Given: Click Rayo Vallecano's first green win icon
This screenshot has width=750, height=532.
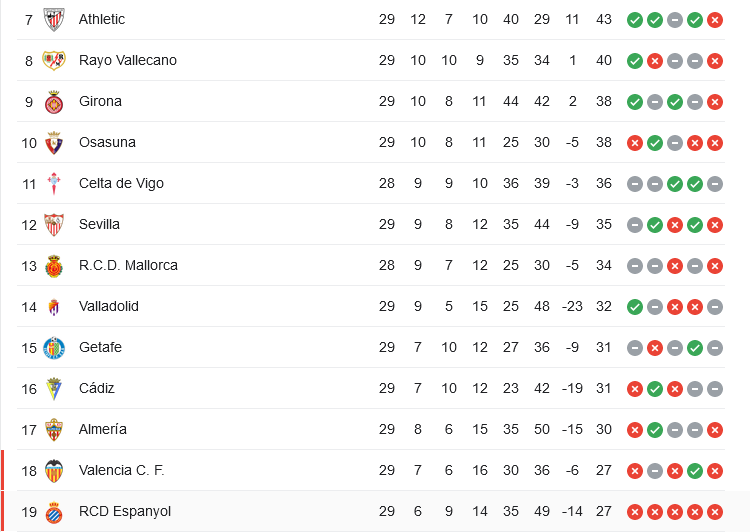Looking at the screenshot, I should point(635,61).
